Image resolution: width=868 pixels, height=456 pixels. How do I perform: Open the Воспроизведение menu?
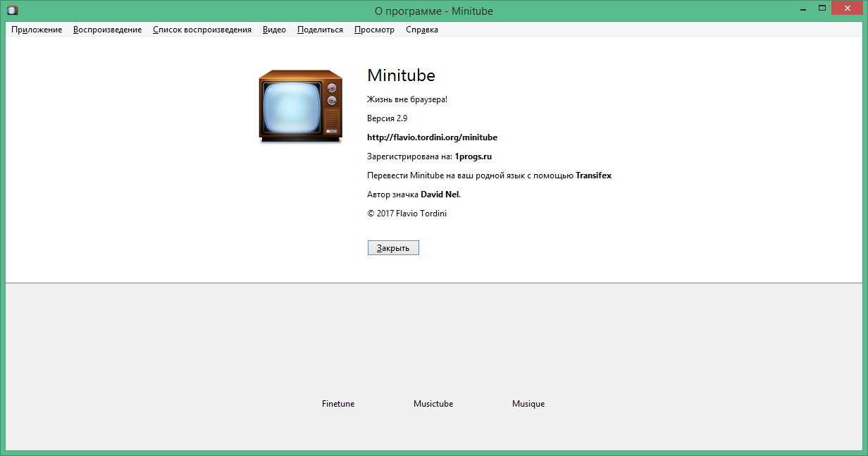(107, 30)
